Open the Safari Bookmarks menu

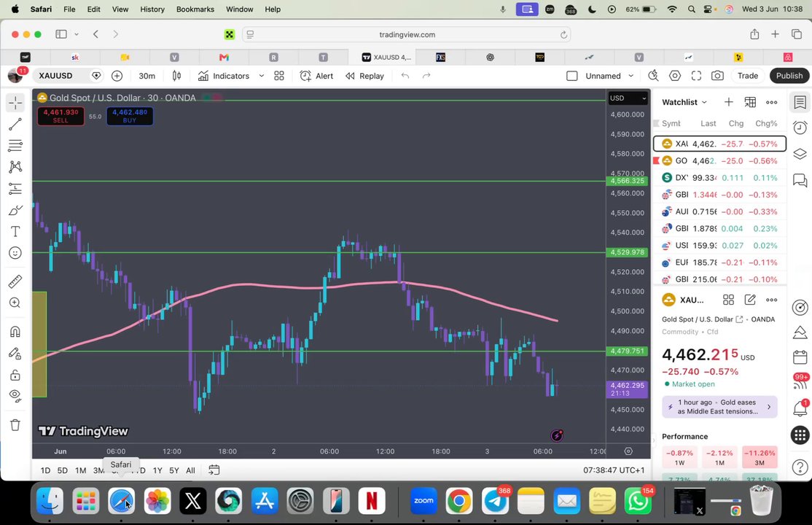[x=195, y=9]
